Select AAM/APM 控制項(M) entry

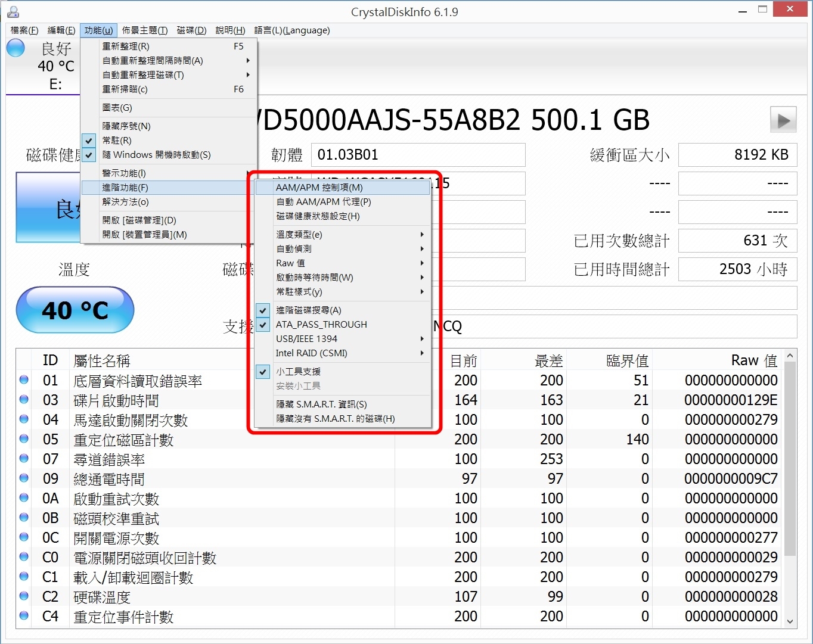point(343,188)
